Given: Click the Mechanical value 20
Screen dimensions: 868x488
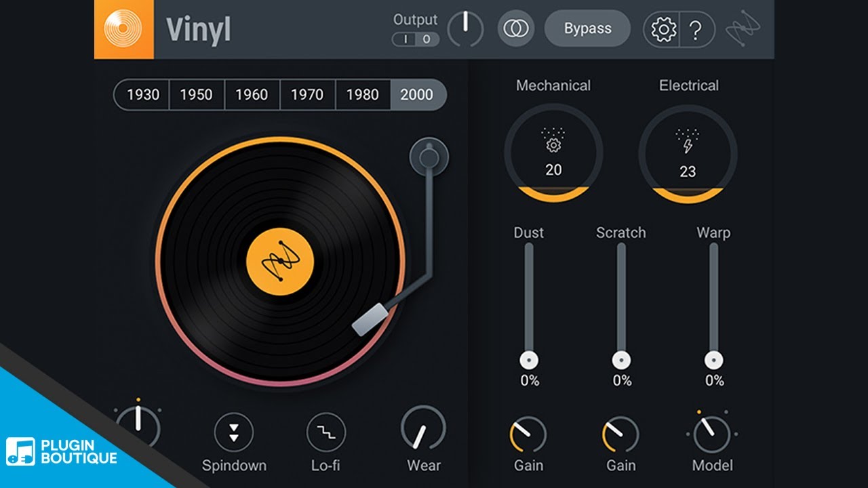Looking at the screenshot, I should [x=553, y=170].
